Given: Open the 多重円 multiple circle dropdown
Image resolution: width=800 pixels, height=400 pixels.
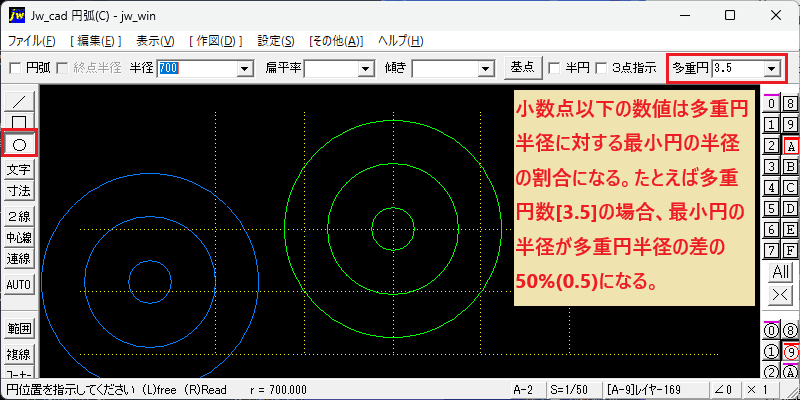Looking at the screenshot, I should [771, 68].
